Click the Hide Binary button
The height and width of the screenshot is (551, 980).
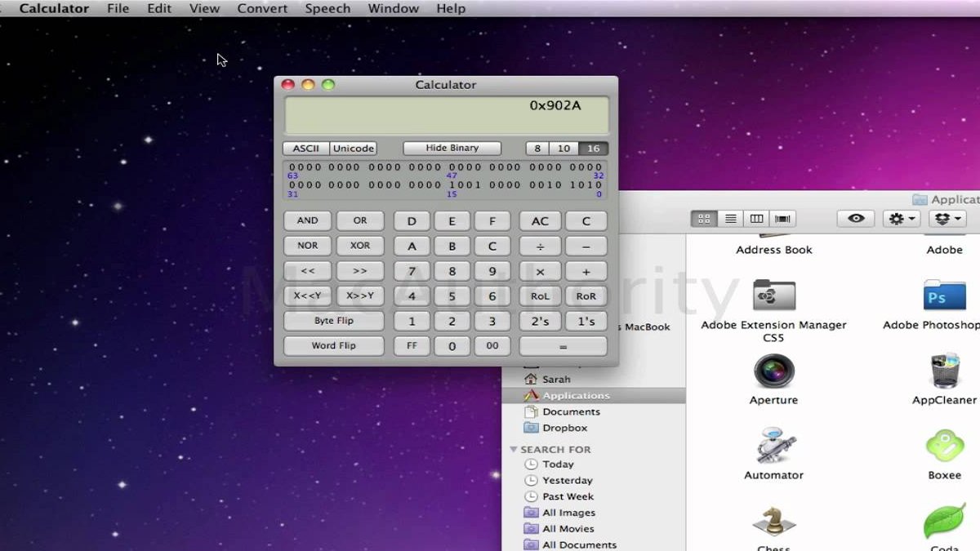pyautogui.click(x=452, y=148)
